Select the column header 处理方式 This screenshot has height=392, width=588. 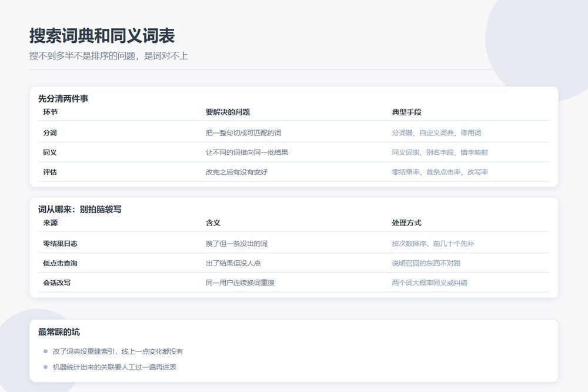tap(406, 222)
